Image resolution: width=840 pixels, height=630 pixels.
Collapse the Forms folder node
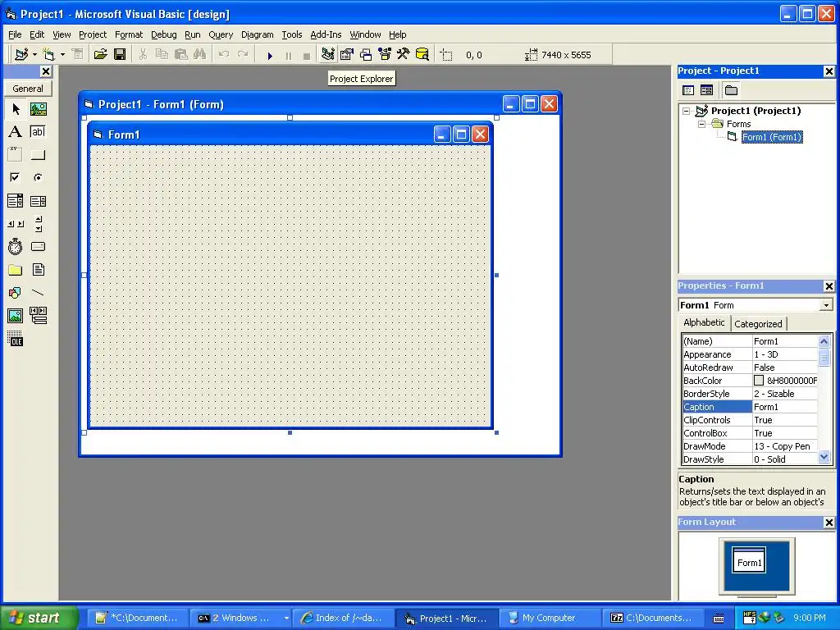[x=702, y=124]
